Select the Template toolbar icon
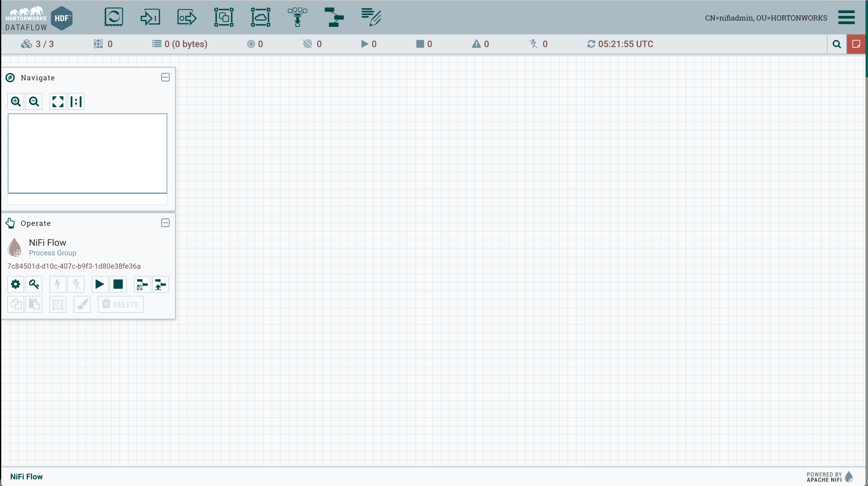868x486 pixels. point(333,17)
